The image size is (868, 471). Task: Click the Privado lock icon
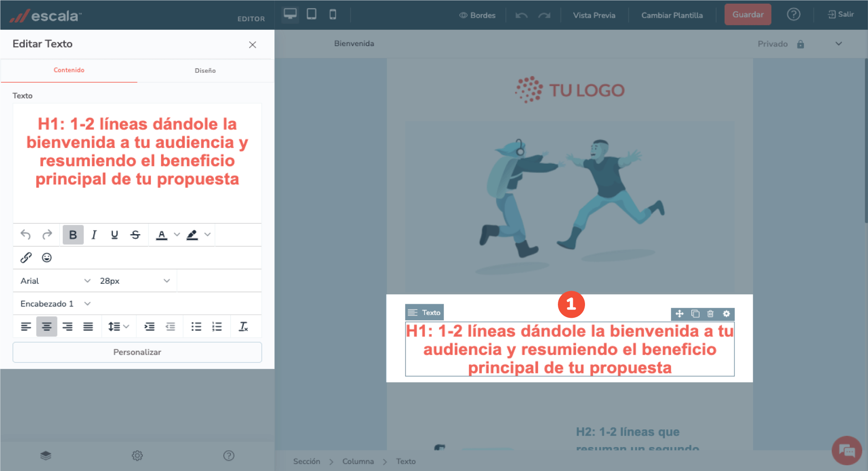[x=800, y=44]
